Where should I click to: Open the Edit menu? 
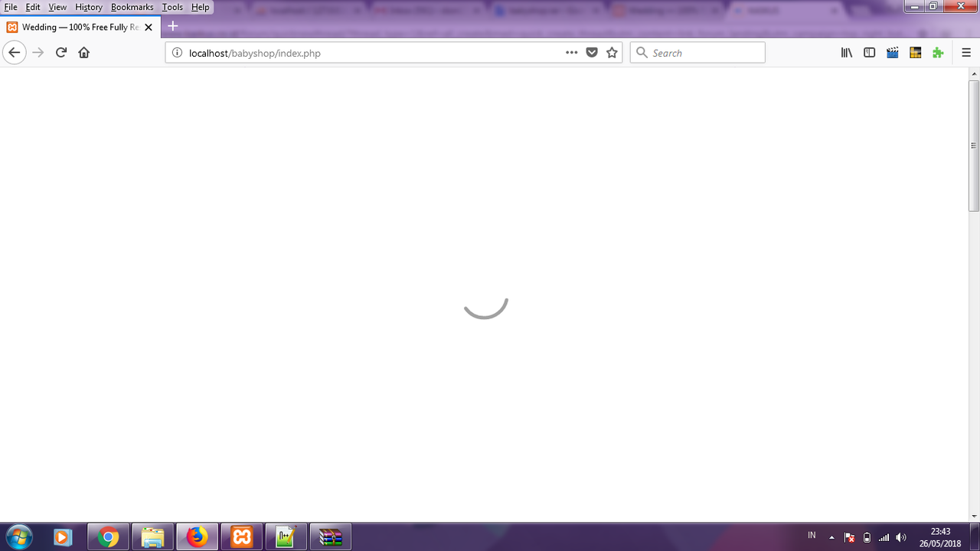tap(33, 7)
